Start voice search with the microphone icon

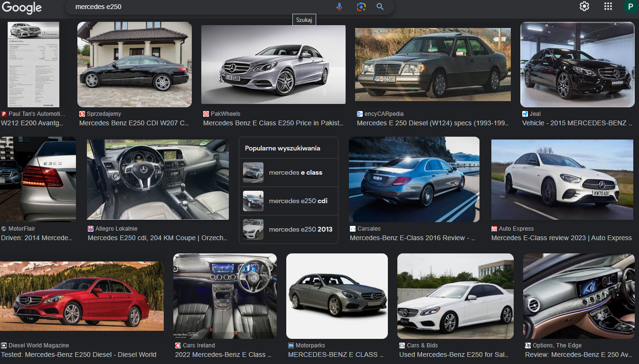pos(339,7)
